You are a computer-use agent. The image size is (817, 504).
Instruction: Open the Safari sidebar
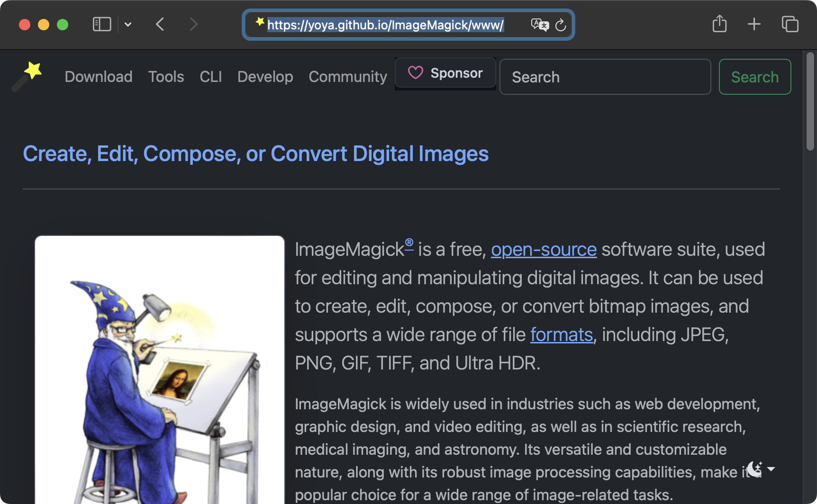102,24
